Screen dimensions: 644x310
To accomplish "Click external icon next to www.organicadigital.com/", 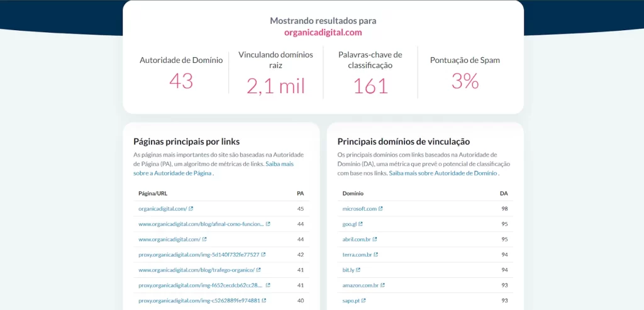I will point(204,239).
